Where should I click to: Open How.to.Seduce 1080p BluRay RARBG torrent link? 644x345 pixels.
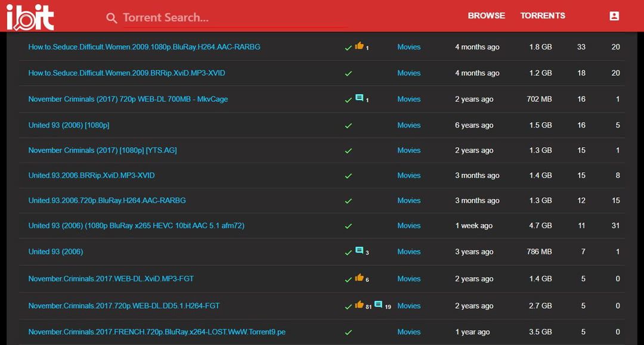pos(144,46)
